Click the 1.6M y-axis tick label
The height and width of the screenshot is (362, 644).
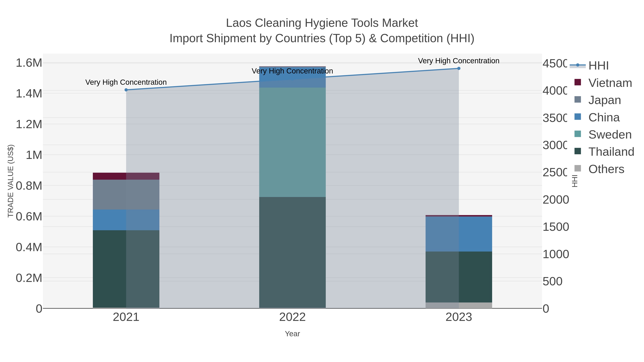pyautogui.click(x=29, y=63)
